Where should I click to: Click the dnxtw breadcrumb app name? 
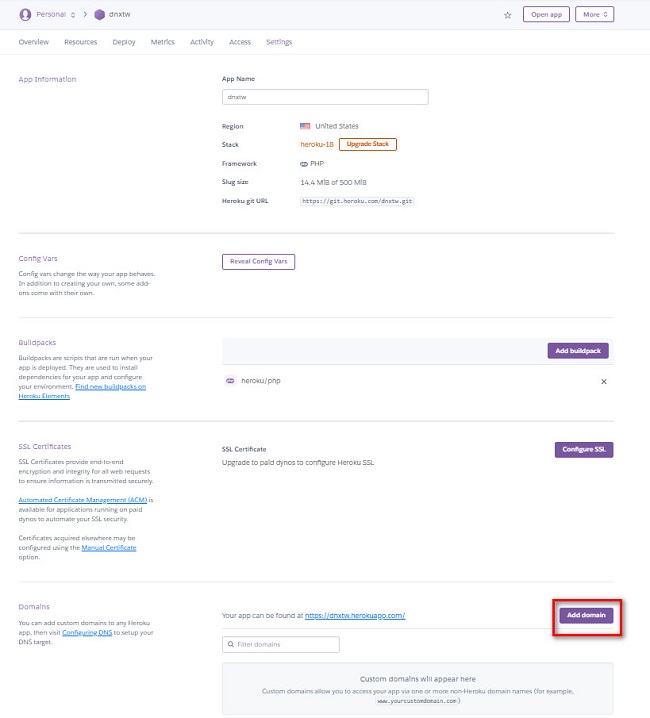120,15
